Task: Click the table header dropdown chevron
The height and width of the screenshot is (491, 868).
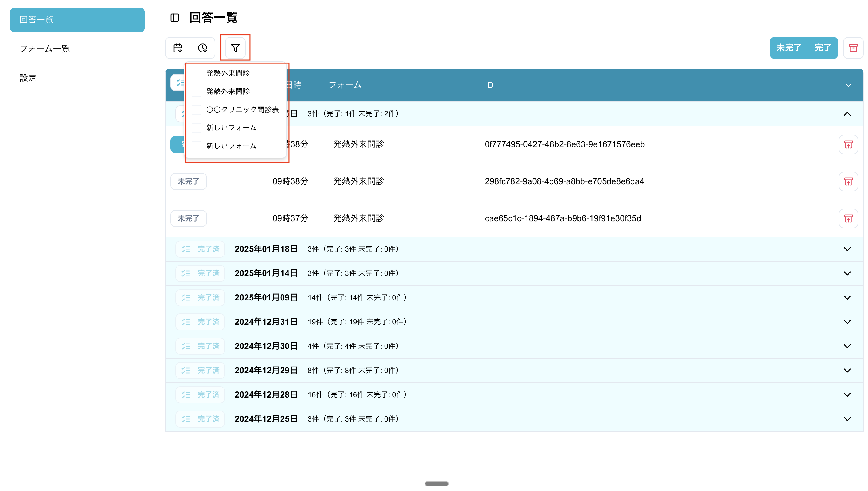Action: (848, 85)
